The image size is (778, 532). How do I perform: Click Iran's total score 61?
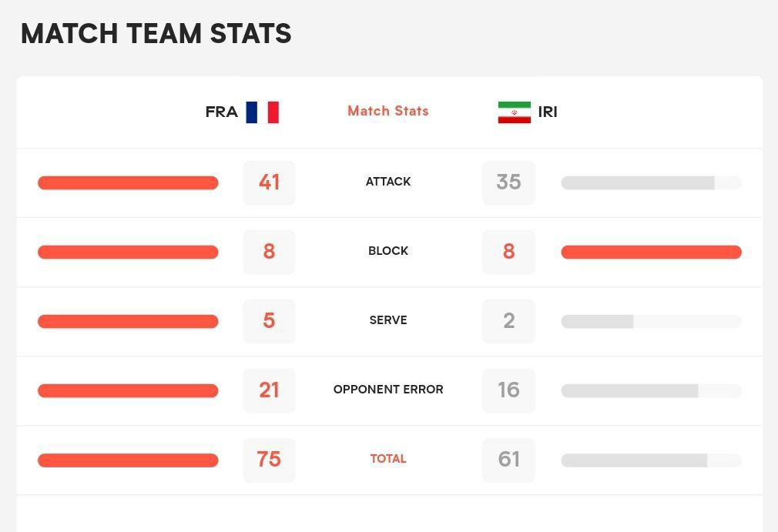[x=508, y=460]
